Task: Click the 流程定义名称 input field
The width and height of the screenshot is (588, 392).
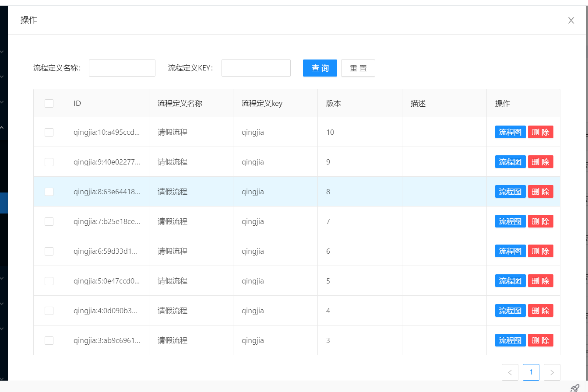Action: click(122, 68)
